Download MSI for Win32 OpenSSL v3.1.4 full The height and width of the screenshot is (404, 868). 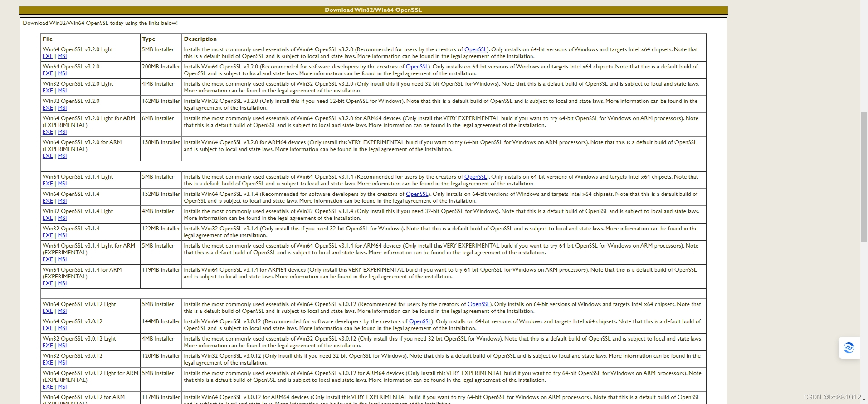pos(62,235)
